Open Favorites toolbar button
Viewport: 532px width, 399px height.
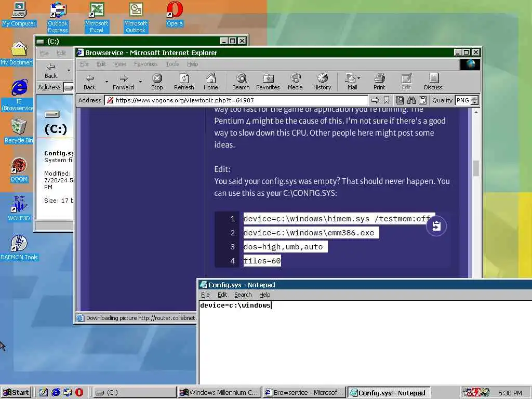coord(268,82)
